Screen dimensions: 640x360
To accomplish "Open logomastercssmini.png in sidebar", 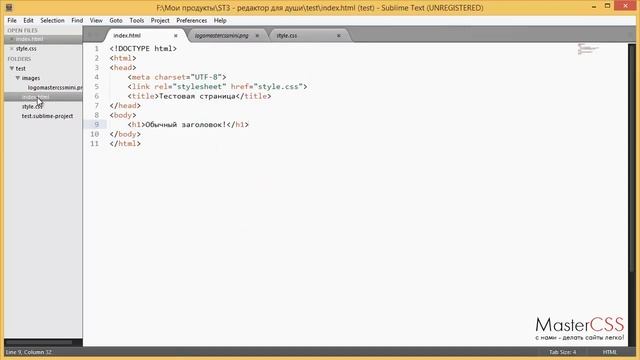I will coord(55,87).
